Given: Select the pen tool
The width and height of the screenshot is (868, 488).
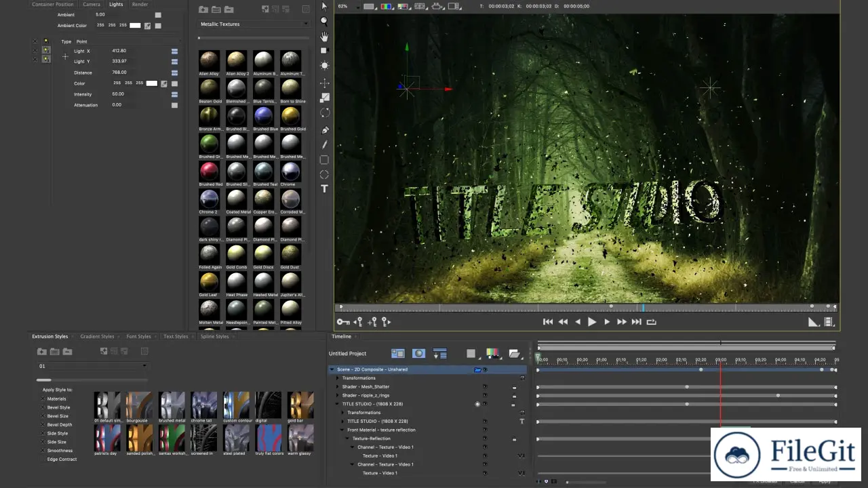Looking at the screenshot, I should (x=324, y=129).
